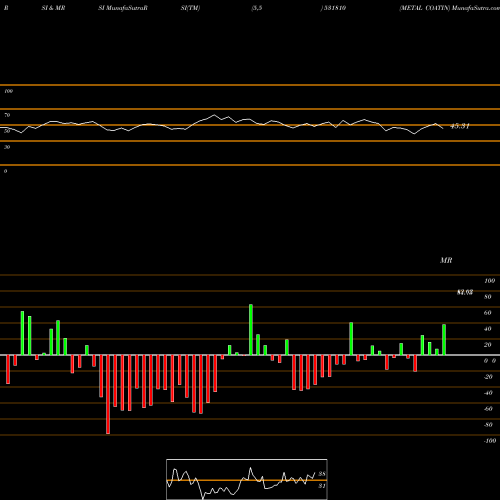Viewport: 500px width, 500px height.
Task: Click the 'SI(TM)' header label
Action: pos(190,8)
